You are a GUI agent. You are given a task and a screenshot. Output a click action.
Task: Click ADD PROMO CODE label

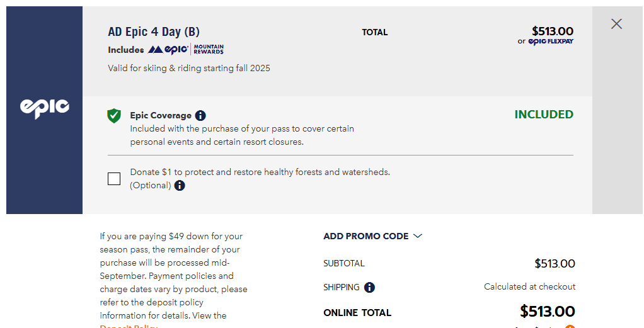pos(366,236)
